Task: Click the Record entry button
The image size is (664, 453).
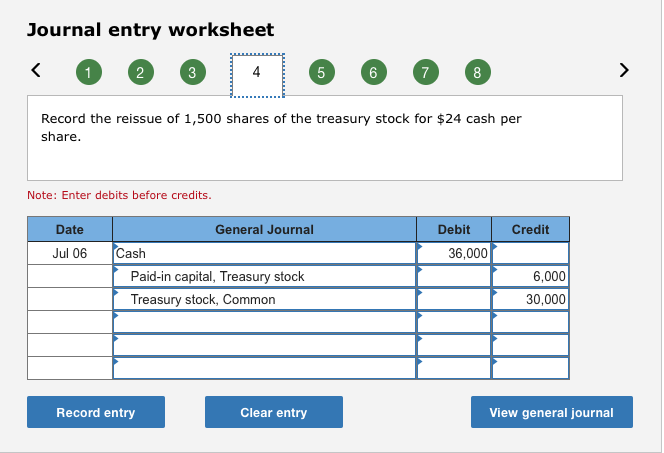Action: (x=96, y=412)
